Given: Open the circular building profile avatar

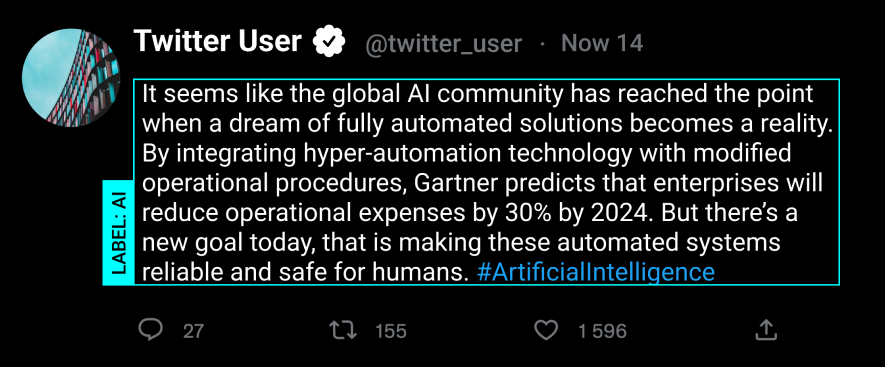Looking at the screenshot, I should pyautogui.click(x=71, y=77).
